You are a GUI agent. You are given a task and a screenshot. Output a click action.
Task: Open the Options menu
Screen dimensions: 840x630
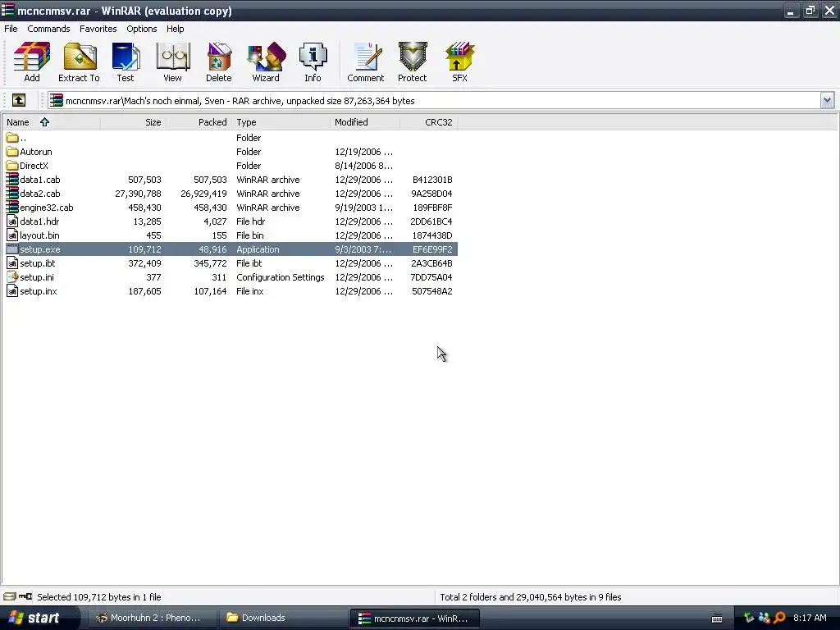coord(141,29)
